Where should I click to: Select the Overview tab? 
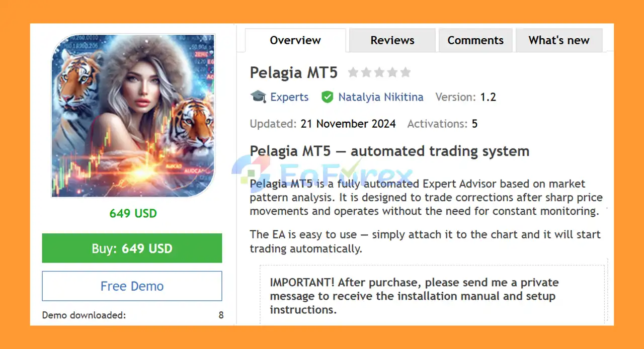295,40
